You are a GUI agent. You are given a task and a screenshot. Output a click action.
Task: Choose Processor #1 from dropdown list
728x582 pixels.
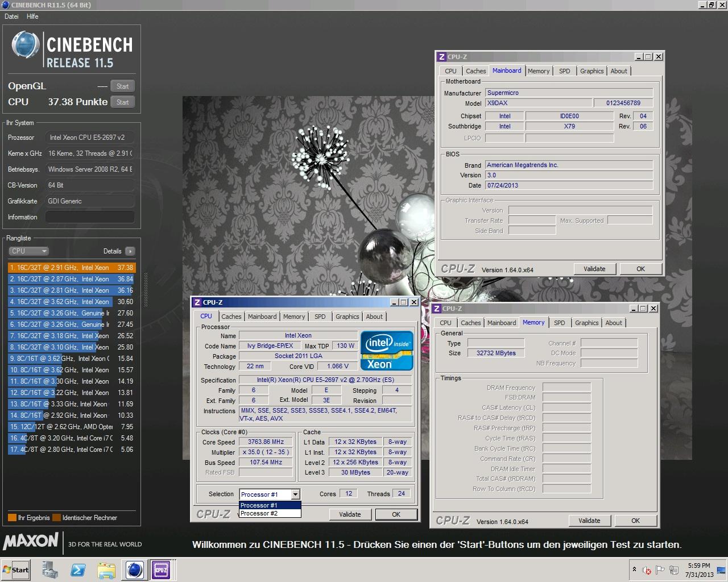click(x=270, y=505)
